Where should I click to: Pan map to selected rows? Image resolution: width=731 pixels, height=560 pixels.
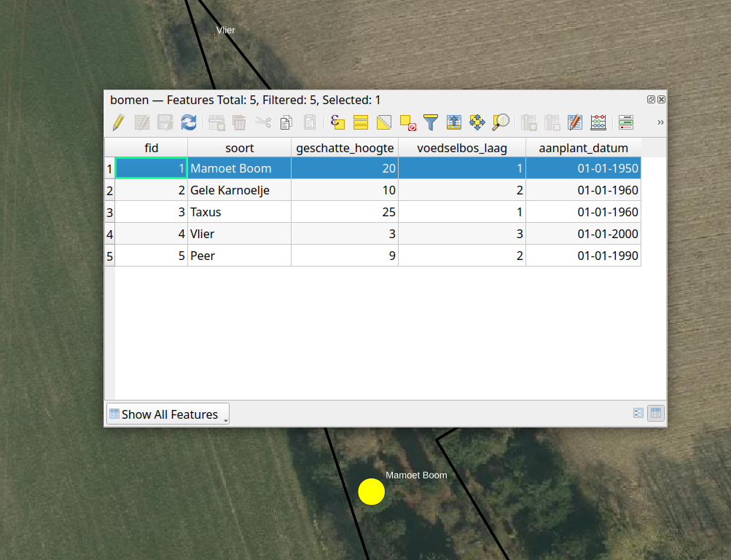pyautogui.click(x=477, y=122)
